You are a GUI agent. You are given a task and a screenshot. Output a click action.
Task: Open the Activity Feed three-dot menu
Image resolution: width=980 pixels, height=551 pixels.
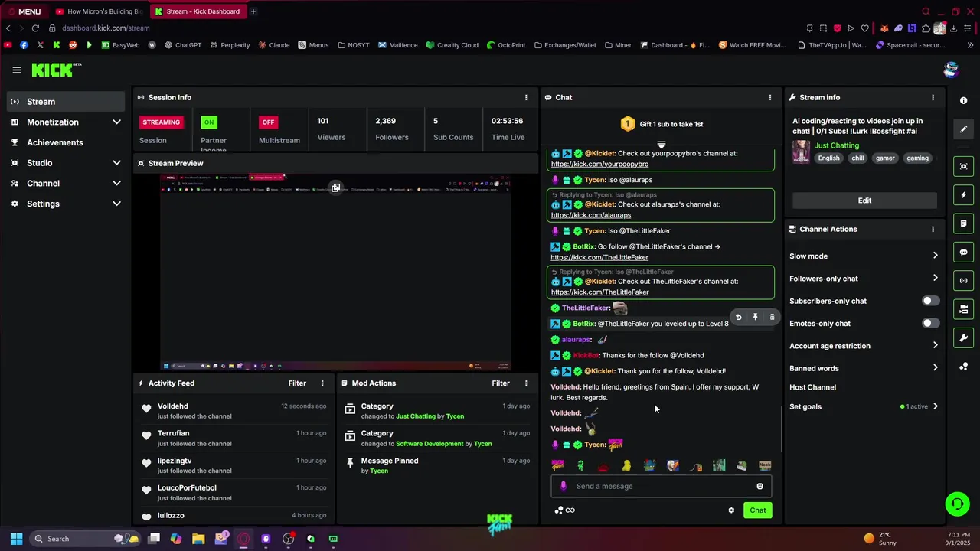tap(322, 383)
